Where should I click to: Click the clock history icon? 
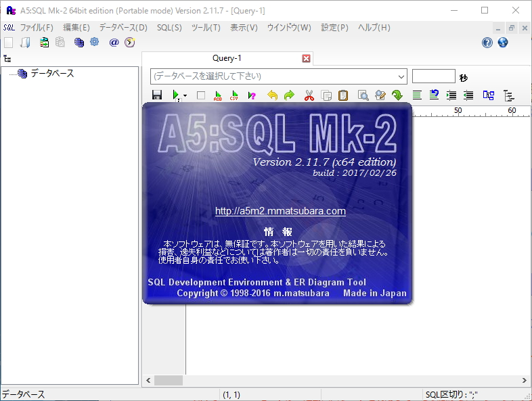(x=129, y=43)
